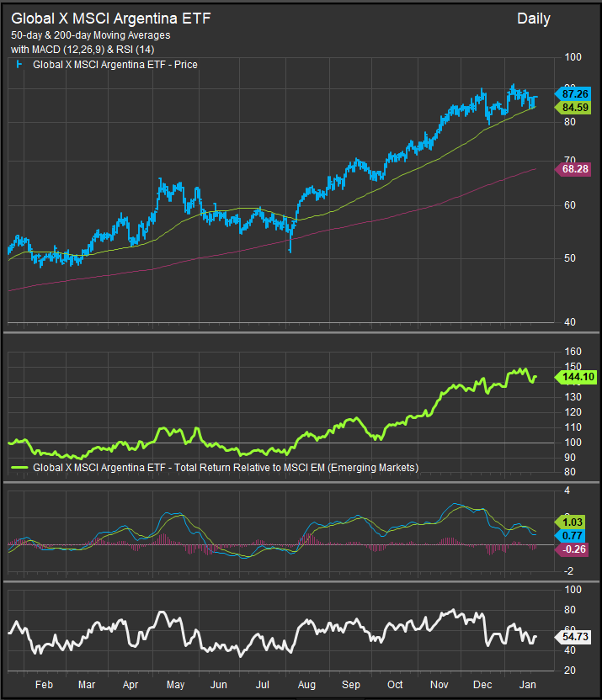Click the Global X MSCI Argentina ETF title
This screenshot has height=700, width=602.
click(111, 19)
